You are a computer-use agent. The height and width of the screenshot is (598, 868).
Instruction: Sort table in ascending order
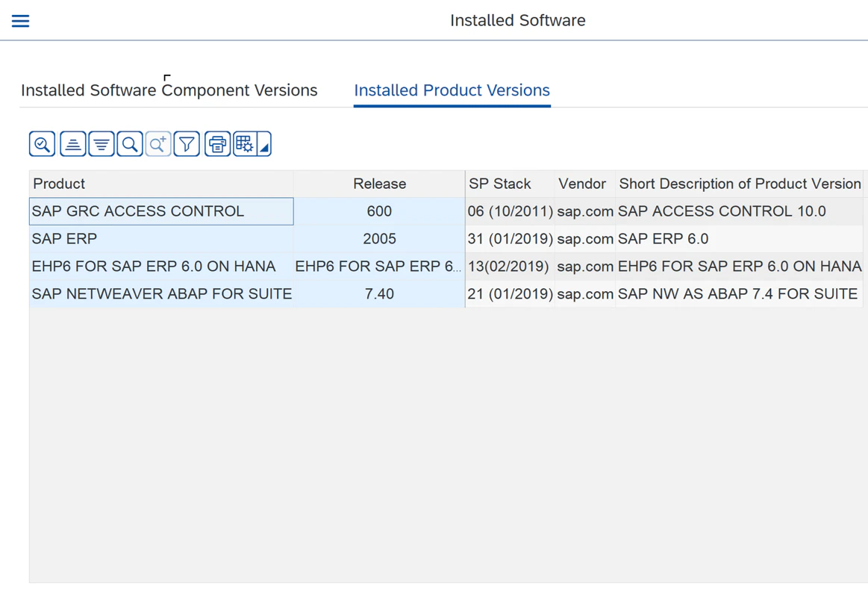click(73, 144)
